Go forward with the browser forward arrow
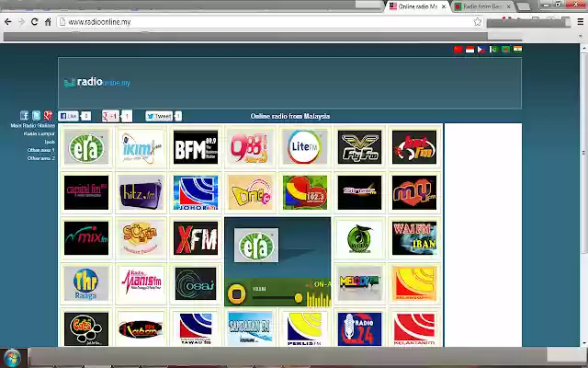The width and height of the screenshot is (588, 368). pyautogui.click(x=21, y=22)
